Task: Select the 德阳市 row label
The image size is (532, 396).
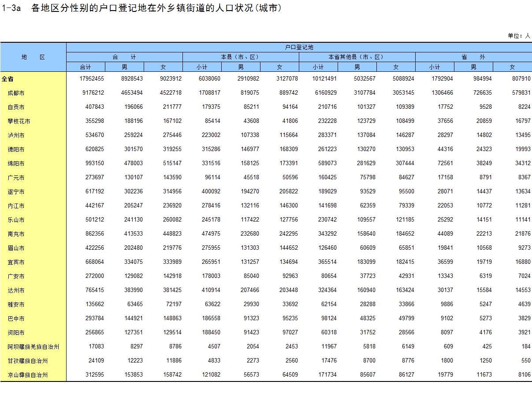Action: 16,150
